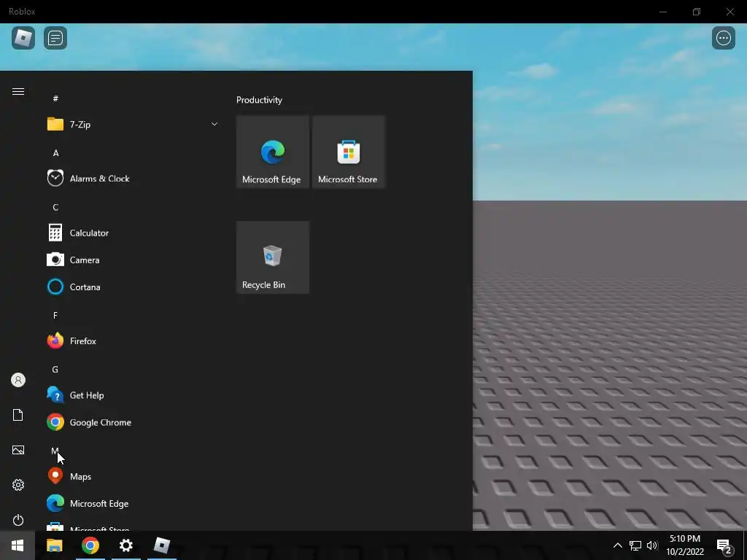Screen dimensions: 747x560
Task: Open the Roblox chat icon
Action: click(x=55, y=38)
